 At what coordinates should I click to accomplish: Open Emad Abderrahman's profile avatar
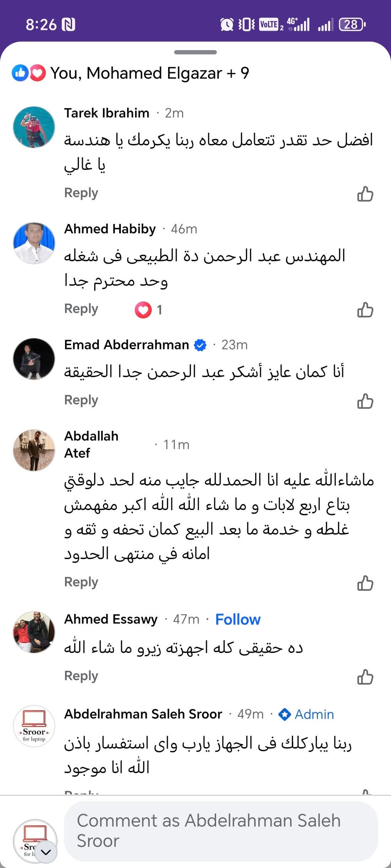pyautogui.click(x=34, y=359)
